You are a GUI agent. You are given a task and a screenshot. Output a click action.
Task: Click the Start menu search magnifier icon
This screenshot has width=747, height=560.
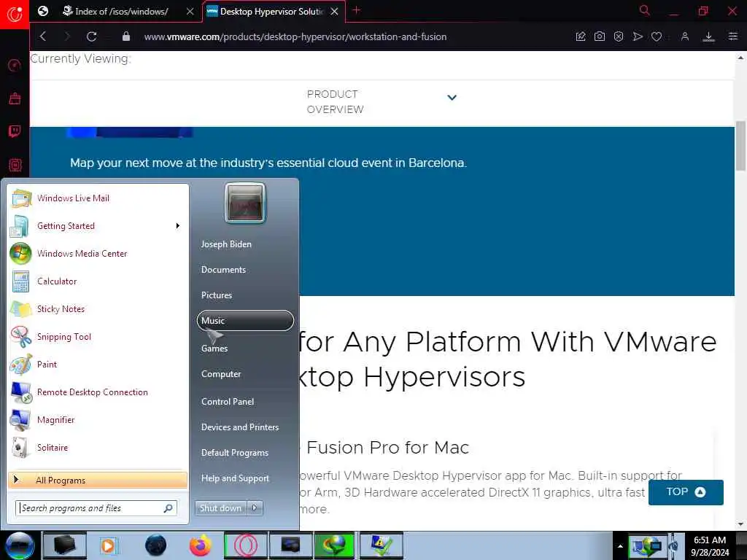click(x=168, y=508)
